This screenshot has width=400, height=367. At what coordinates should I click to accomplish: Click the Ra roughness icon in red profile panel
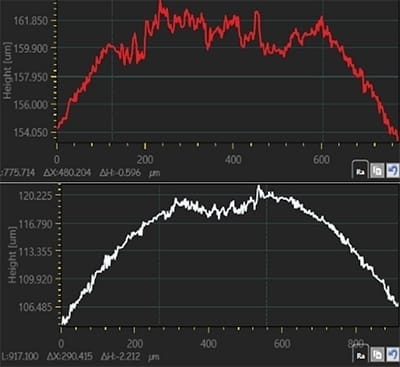360,171
